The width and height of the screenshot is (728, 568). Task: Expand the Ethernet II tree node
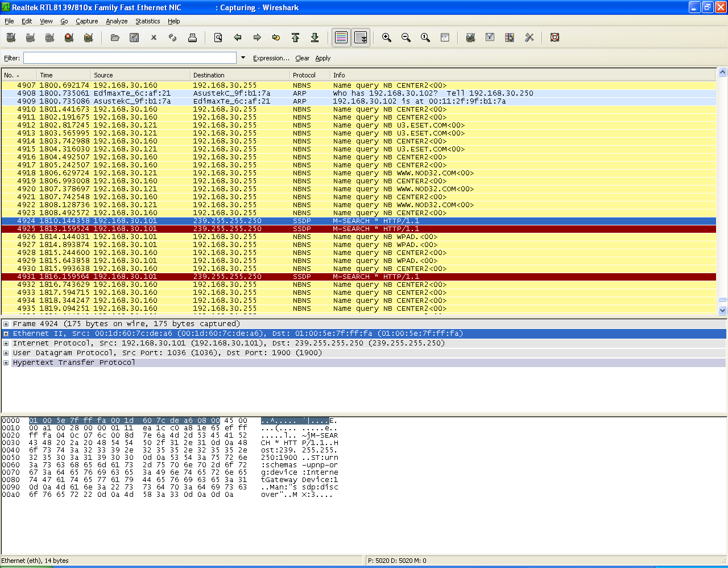point(6,334)
